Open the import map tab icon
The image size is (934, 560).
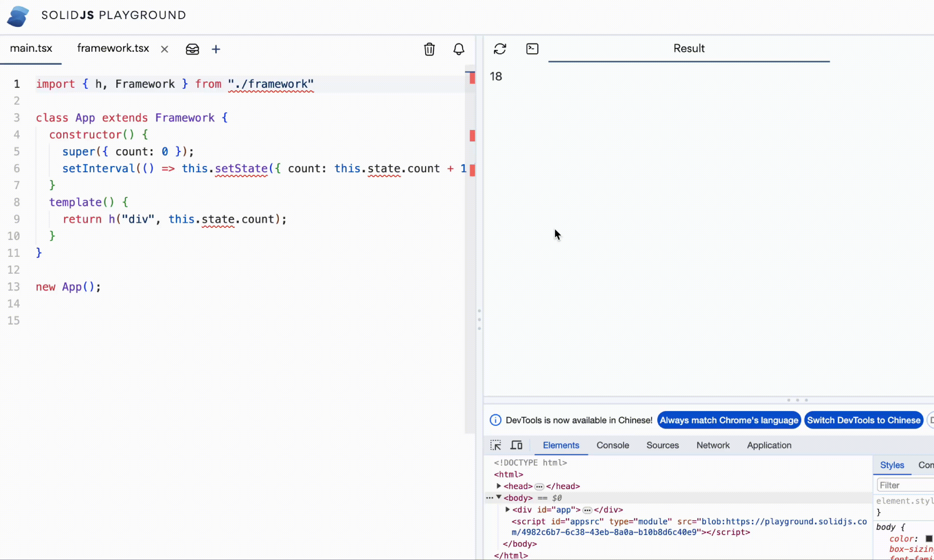pos(192,49)
